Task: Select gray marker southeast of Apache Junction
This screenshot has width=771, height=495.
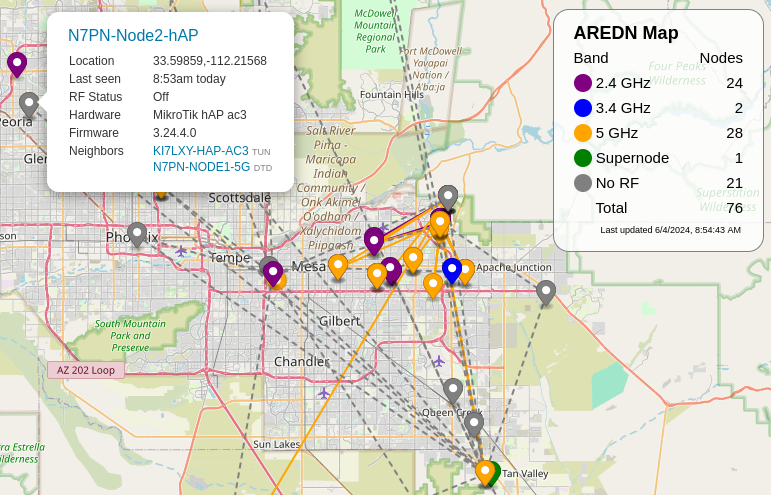Action: pyautogui.click(x=546, y=292)
